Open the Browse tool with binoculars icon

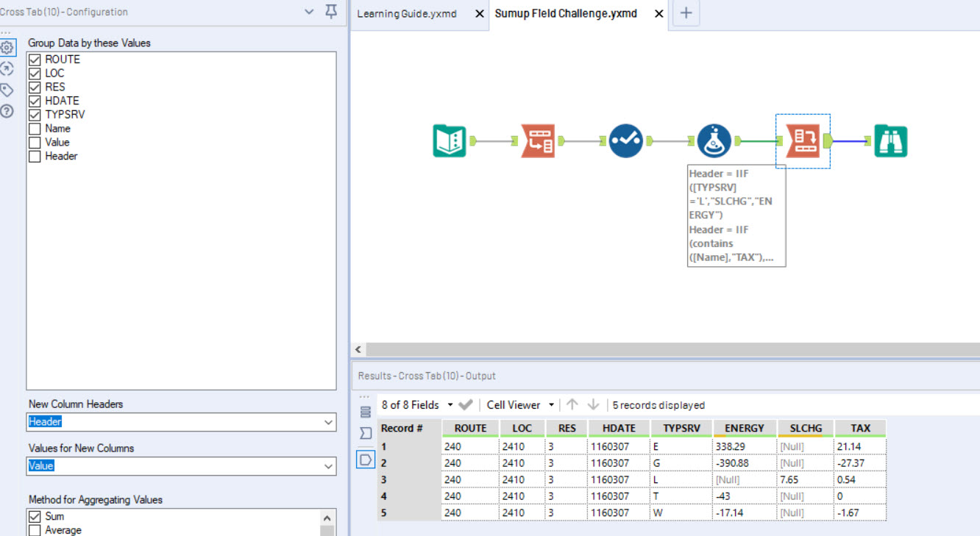pos(891,140)
